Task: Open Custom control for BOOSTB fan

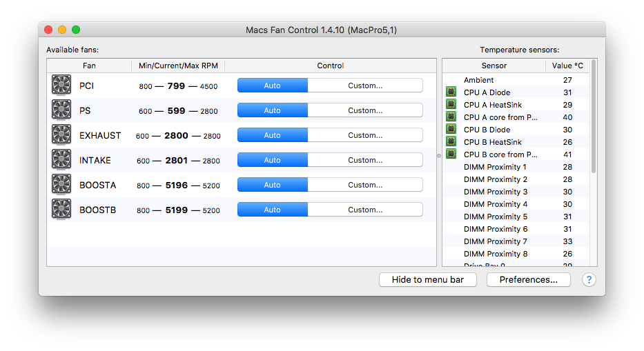Action: 365,210
